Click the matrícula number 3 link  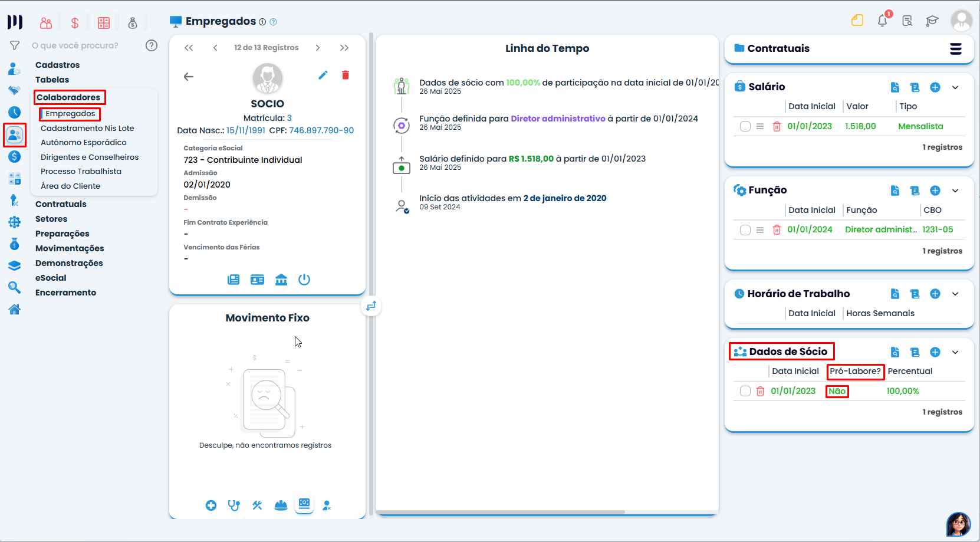click(290, 118)
